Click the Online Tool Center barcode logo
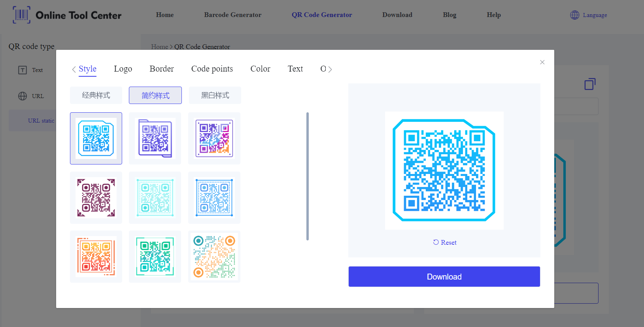The height and width of the screenshot is (327, 644). coord(21,15)
